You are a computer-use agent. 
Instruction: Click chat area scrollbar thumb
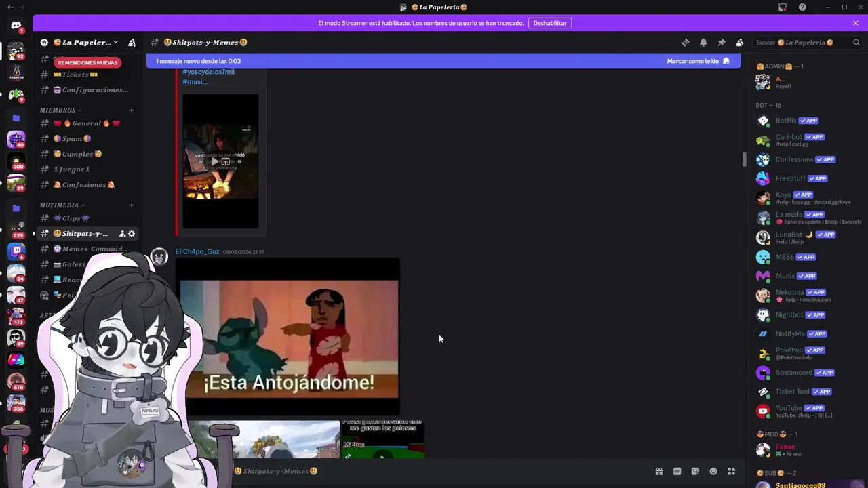(x=745, y=160)
